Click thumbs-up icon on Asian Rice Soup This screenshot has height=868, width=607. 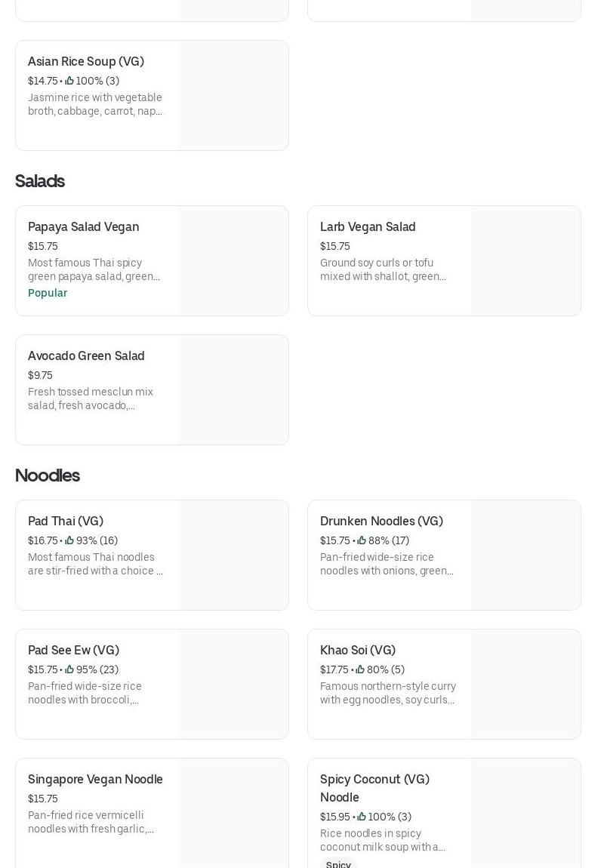tap(69, 81)
